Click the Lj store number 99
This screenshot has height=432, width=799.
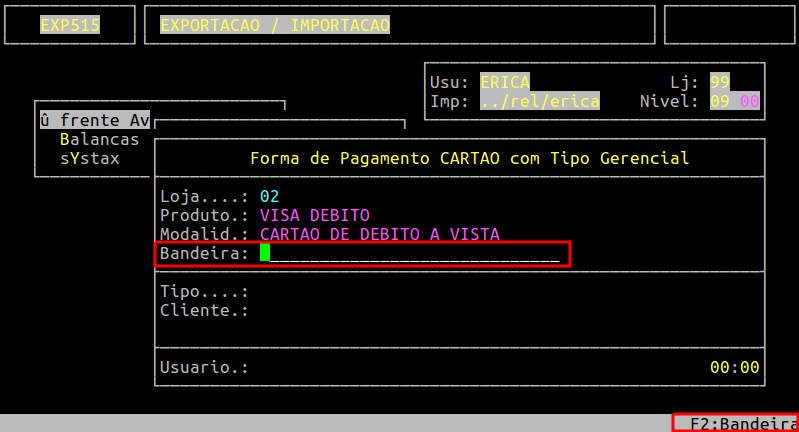[719, 82]
